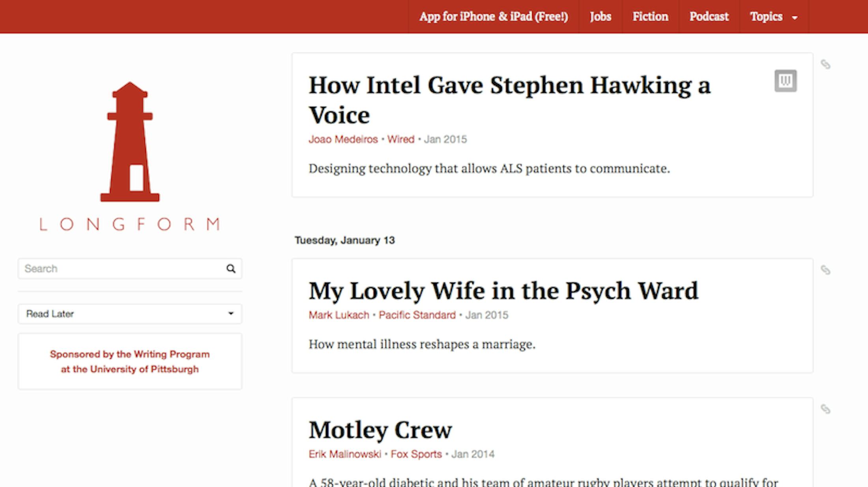Expand the Read Later dropdown
This screenshot has height=487, width=868.
(x=129, y=313)
